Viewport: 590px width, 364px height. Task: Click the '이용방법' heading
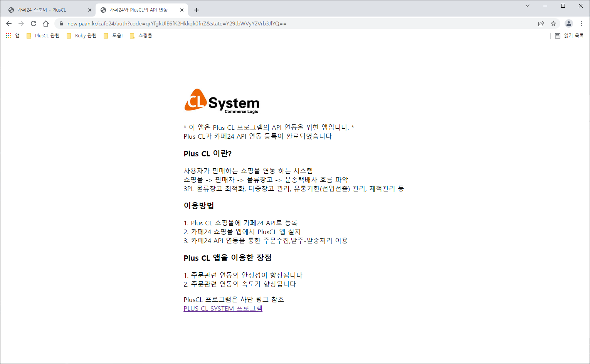click(199, 206)
